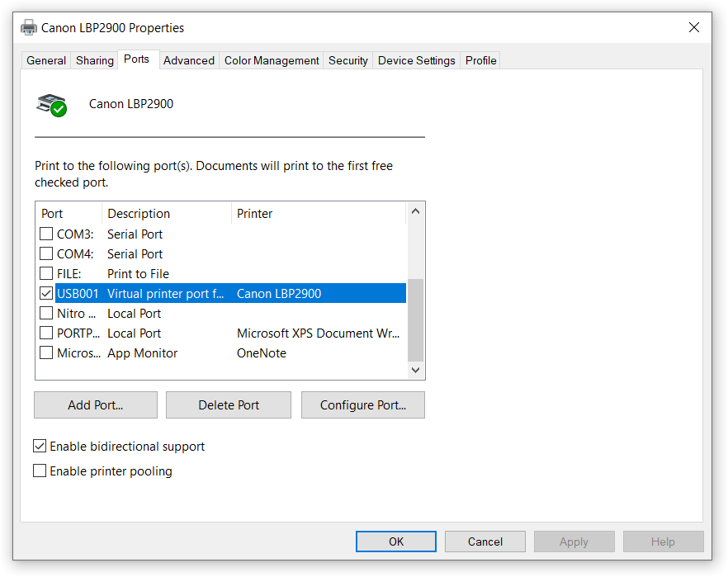
Task: Switch to the General tab
Action: 46,60
